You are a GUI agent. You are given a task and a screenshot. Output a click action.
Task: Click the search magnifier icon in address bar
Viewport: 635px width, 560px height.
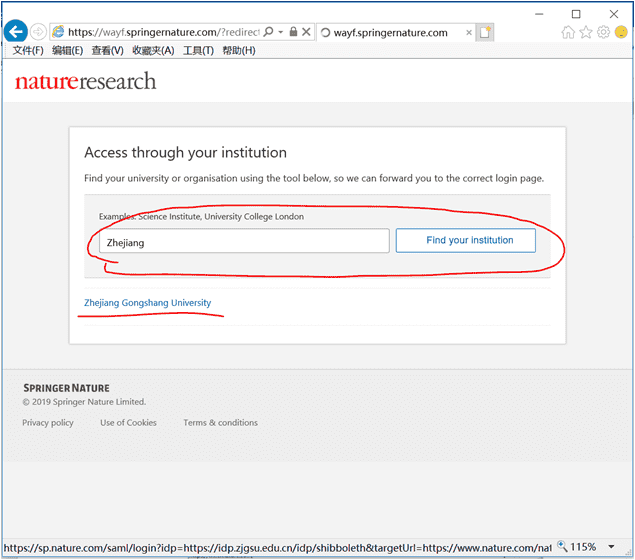click(268, 32)
